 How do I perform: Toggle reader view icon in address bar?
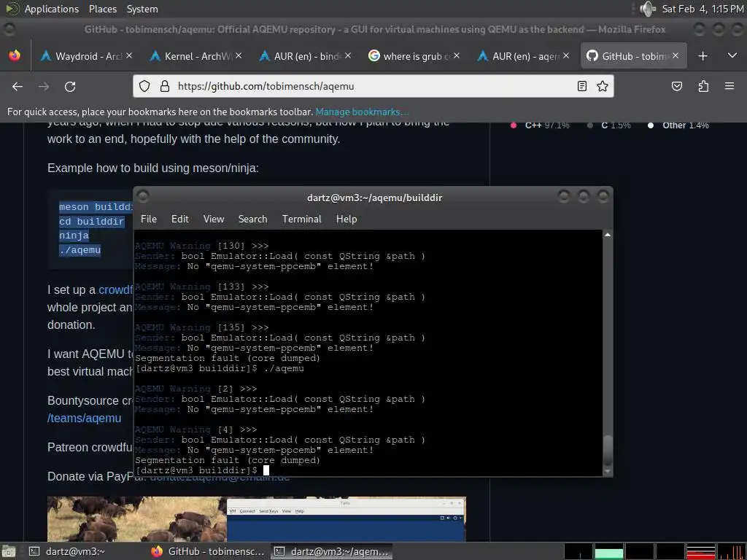[x=581, y=86]
